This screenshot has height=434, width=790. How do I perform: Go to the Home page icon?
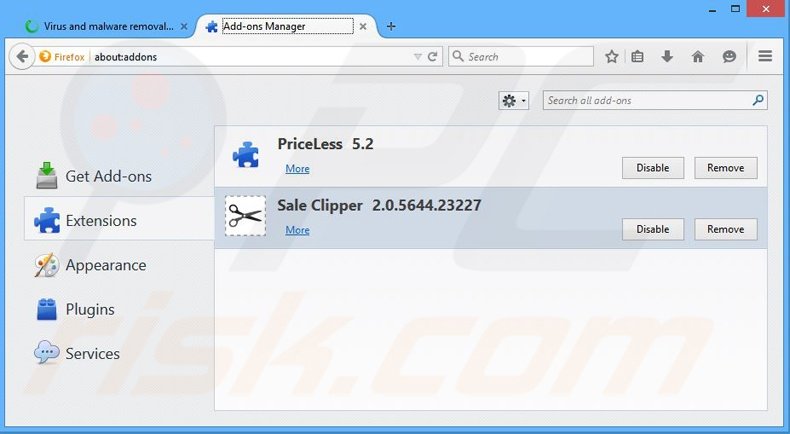pos(698,56)
